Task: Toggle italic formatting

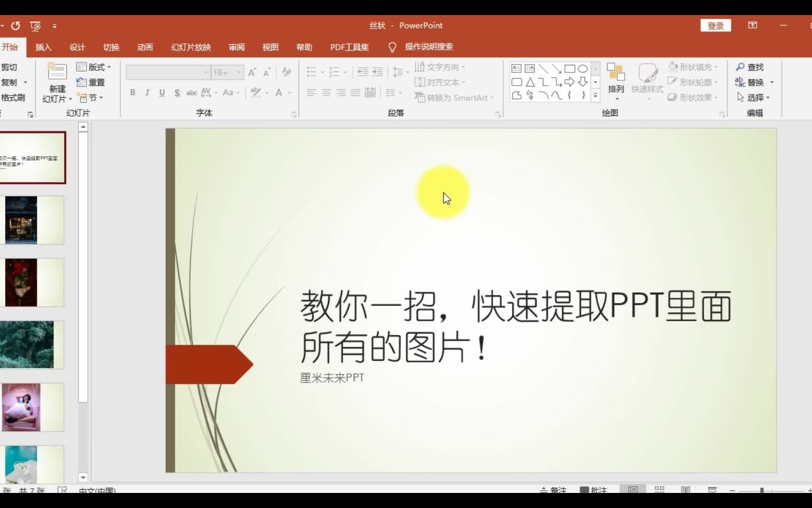Action: [147, 93]
